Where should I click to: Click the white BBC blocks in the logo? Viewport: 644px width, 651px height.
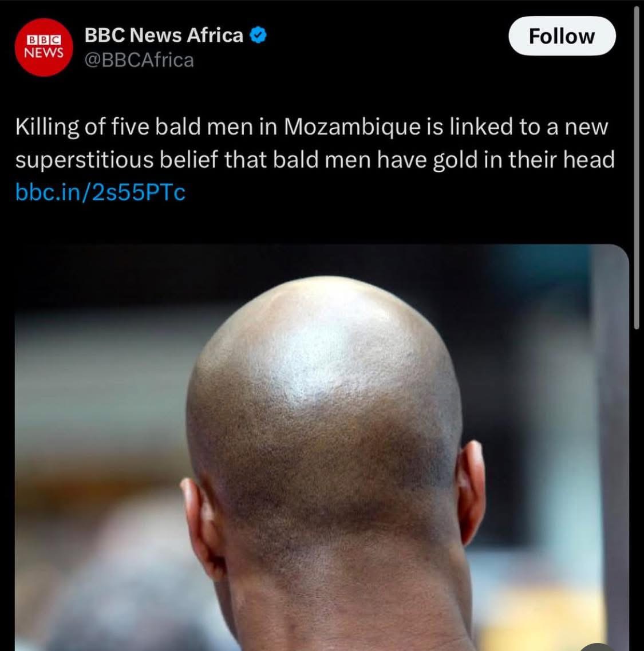(x=44, y=40)
